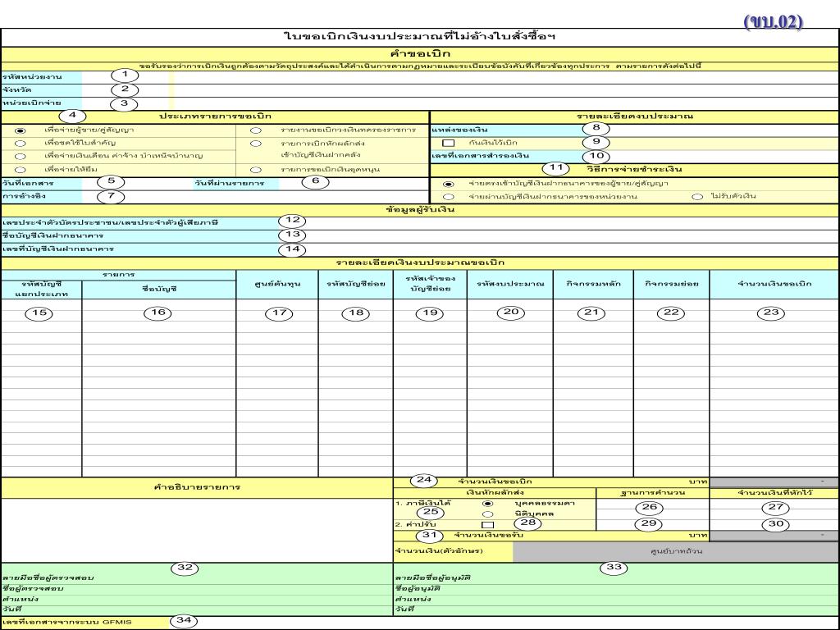Image resolution: width=840 pixels, height=630 pixels.
Task: Tick the ค่าปรับ checkbox
Action: (487, 525)
